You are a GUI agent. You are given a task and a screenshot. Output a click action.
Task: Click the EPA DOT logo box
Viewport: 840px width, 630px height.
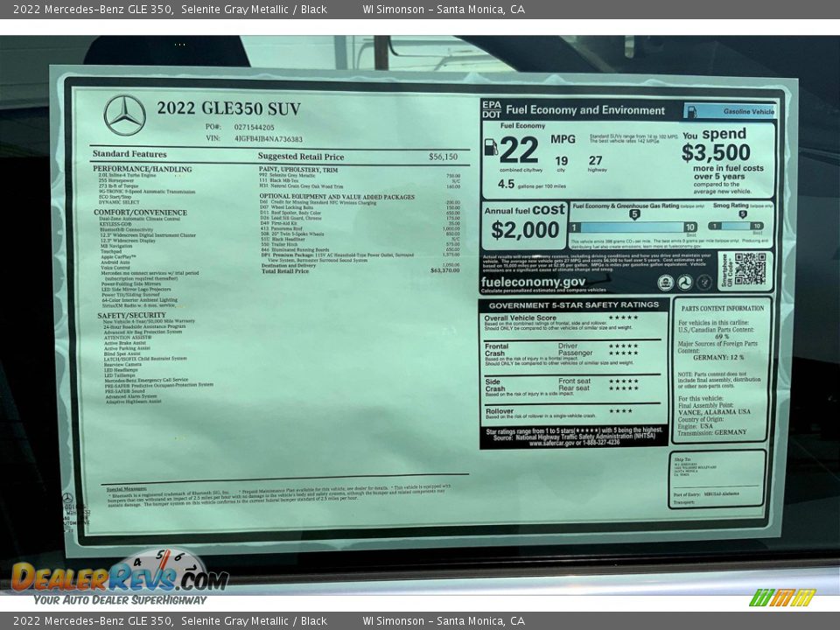coord(491,109)
